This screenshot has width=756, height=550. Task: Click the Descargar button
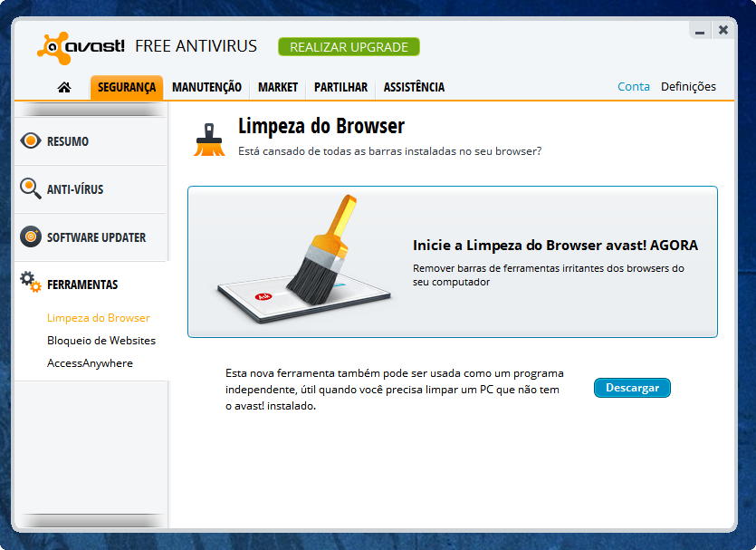tap(632, 388)
